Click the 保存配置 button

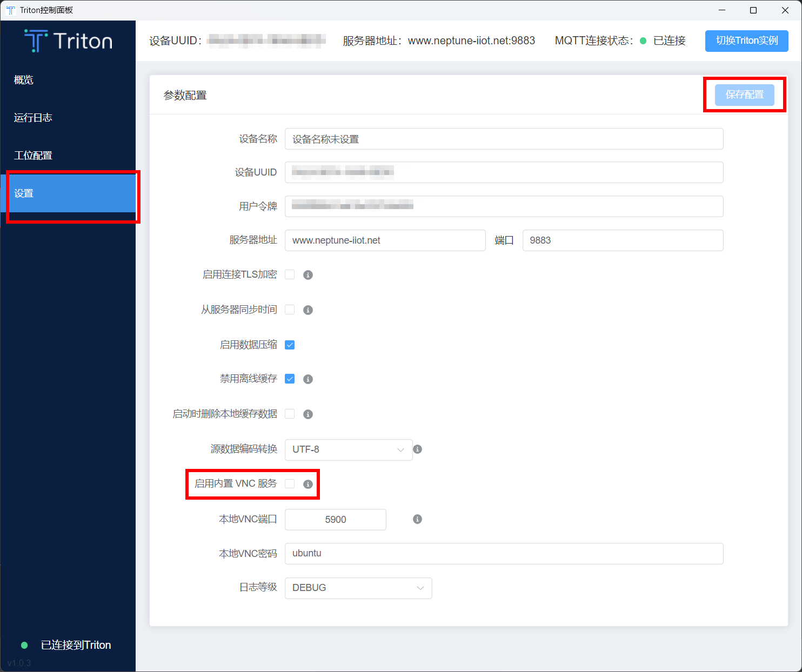point(744,95)
